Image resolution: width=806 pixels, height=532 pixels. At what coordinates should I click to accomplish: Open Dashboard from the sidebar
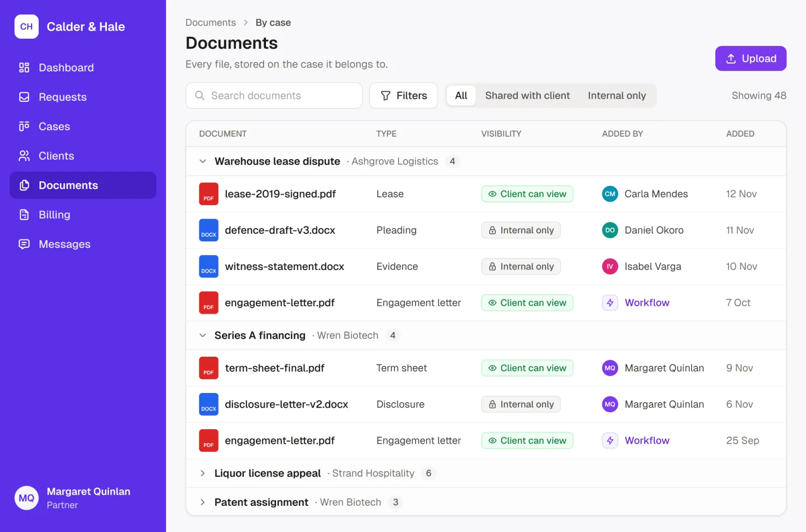[83, 68]
